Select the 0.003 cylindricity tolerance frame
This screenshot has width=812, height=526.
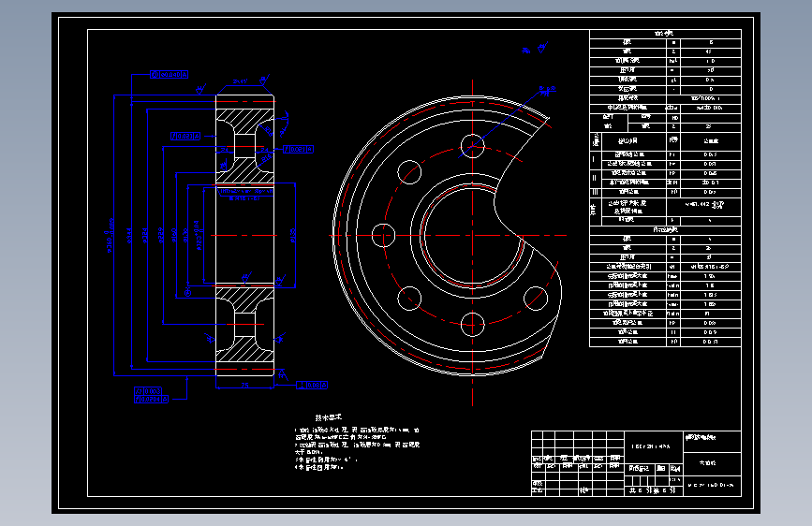[x=148, y=391]
